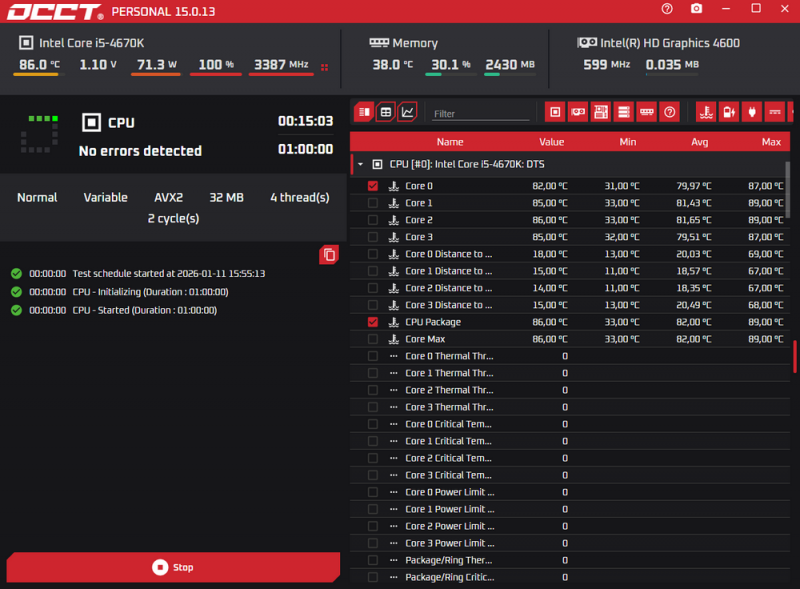
Task: Click the Filter text field
Action: (x=480, y=114)
